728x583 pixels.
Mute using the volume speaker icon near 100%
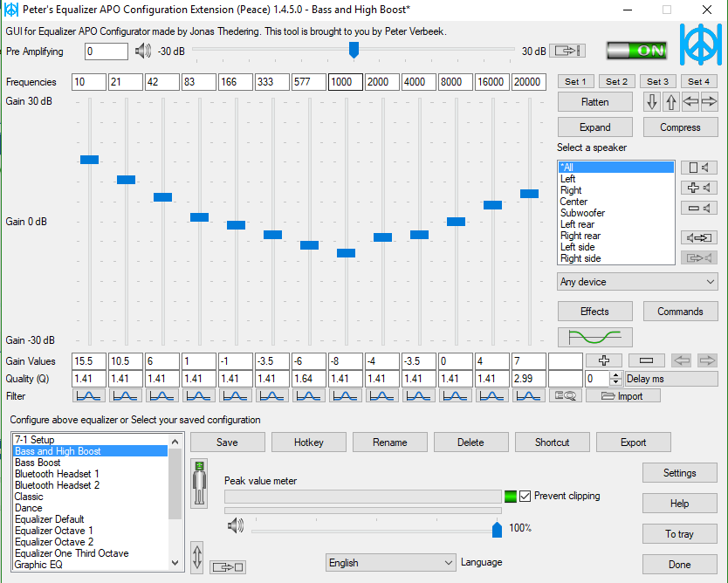coord(236,526)
